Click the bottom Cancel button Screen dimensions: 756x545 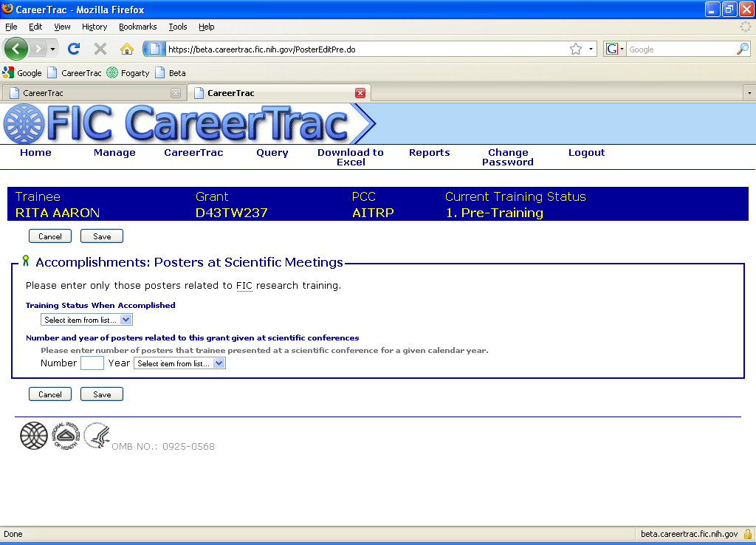click(50, 394)
